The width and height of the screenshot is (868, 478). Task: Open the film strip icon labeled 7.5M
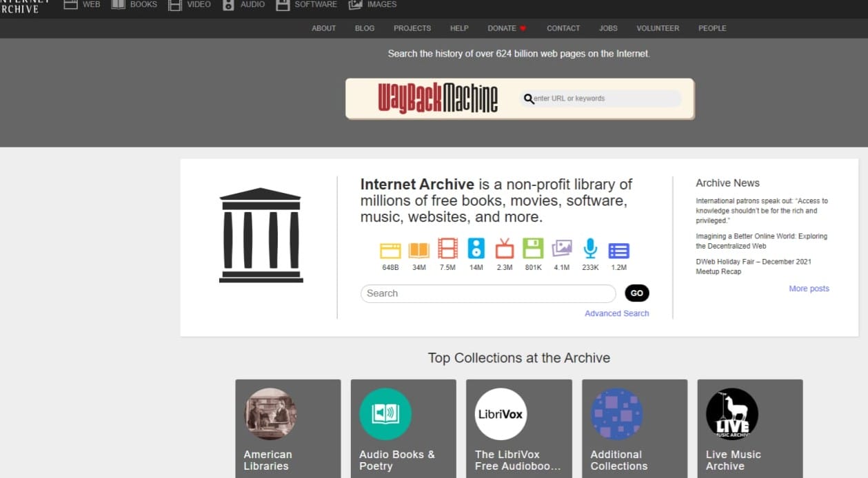(447, 249)
